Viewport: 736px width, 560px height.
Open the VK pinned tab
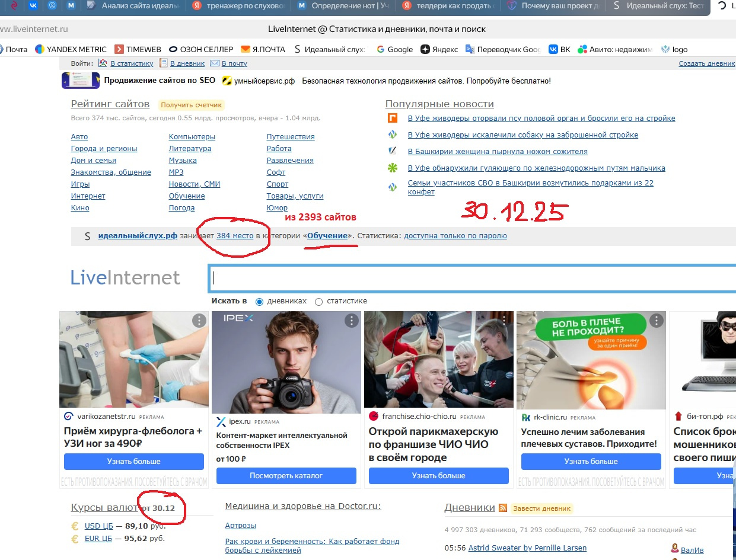[x=33, y=6]
